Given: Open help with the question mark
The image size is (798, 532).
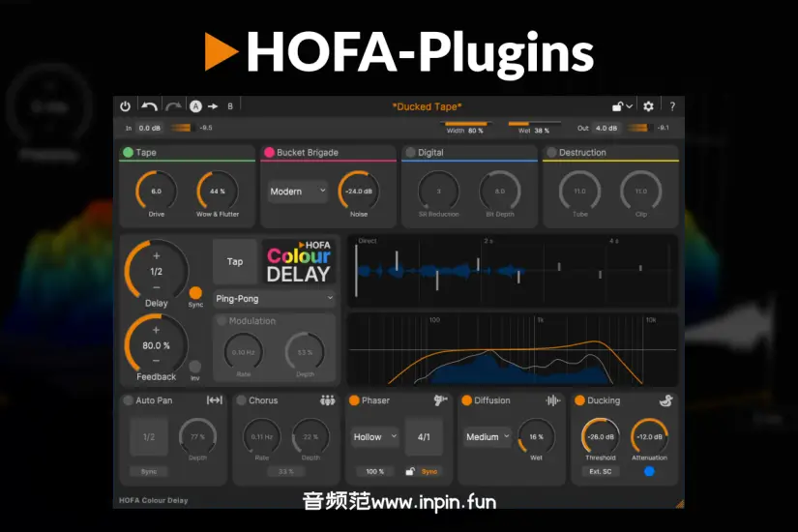Looking at the screenshot, I should [x=672, y=106].
